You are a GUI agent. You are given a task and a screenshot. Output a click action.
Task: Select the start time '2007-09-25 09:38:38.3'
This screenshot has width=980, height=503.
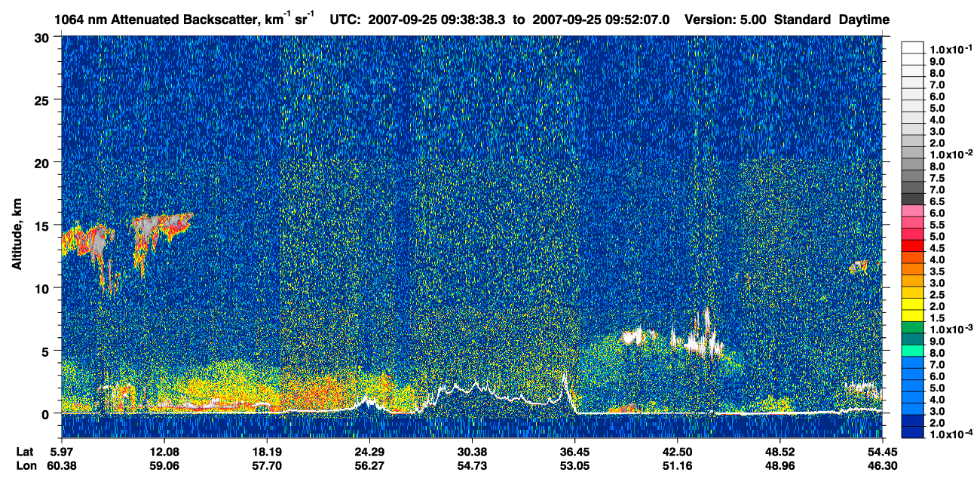[438, 20]
